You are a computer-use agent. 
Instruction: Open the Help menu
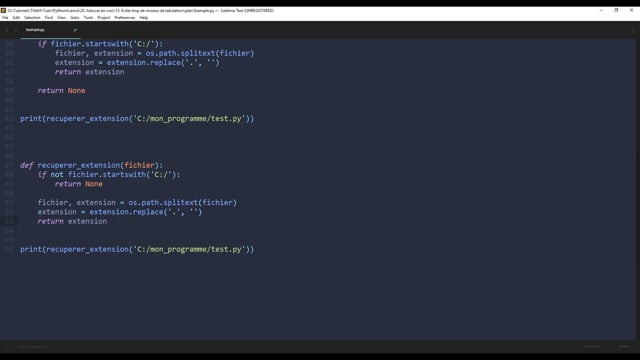(x=144, y=18)
